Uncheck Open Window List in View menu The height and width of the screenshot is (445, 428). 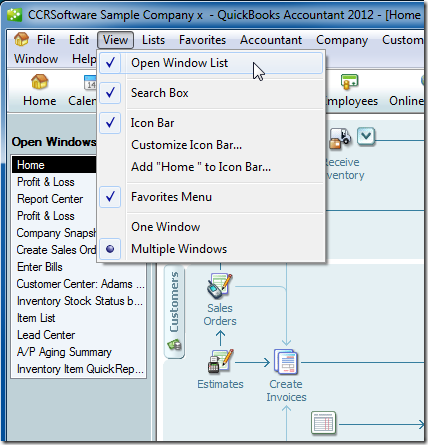pyautogui.click(x=211, y=63)
